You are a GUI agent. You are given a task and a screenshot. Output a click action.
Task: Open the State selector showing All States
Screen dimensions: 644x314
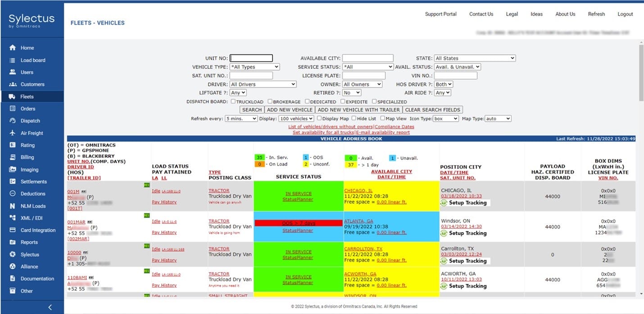[x=474, y=58]
